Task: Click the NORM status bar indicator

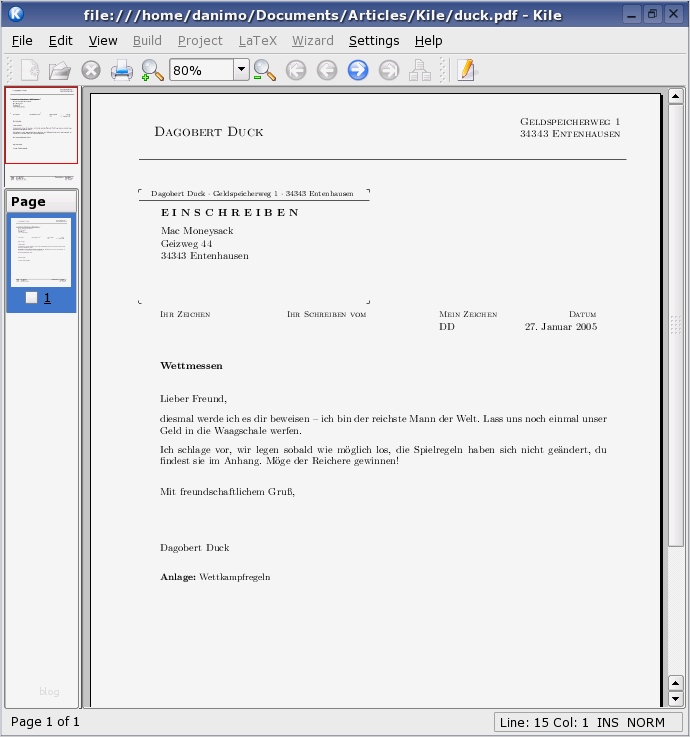Action: tap(646, 722)
